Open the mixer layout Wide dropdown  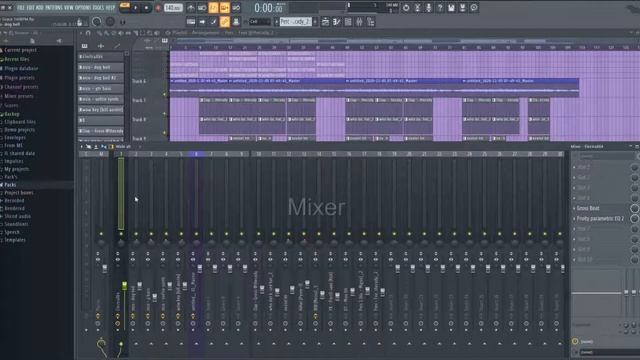123,147
